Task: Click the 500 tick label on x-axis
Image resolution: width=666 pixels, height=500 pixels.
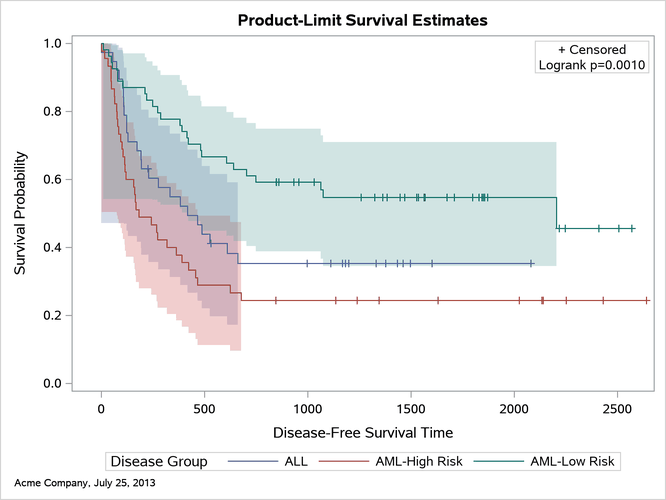Action: click(204, 410)
